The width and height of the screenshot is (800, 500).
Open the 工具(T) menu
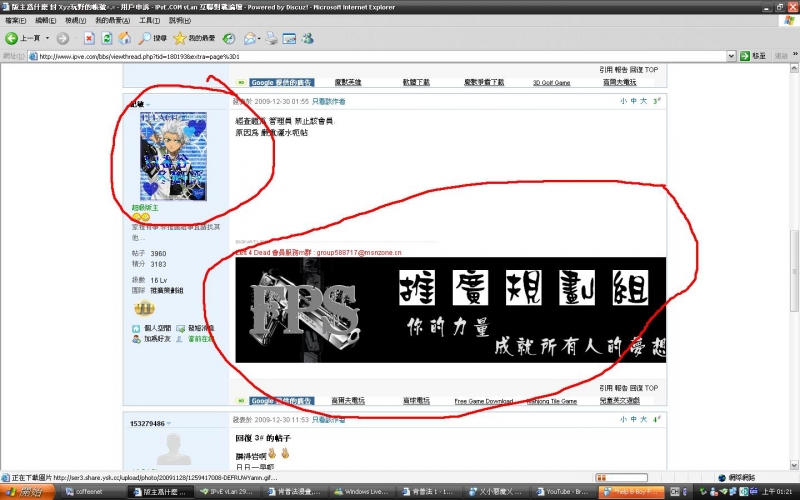(149, 20)
